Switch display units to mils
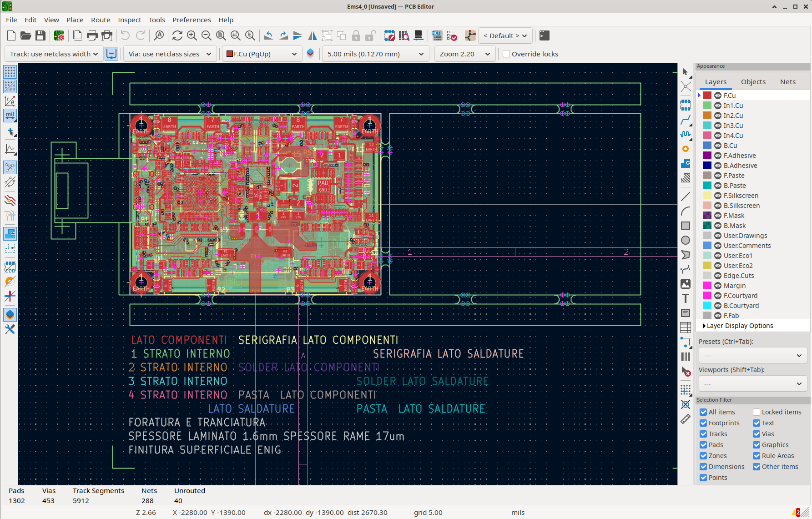 pos(10,116)
